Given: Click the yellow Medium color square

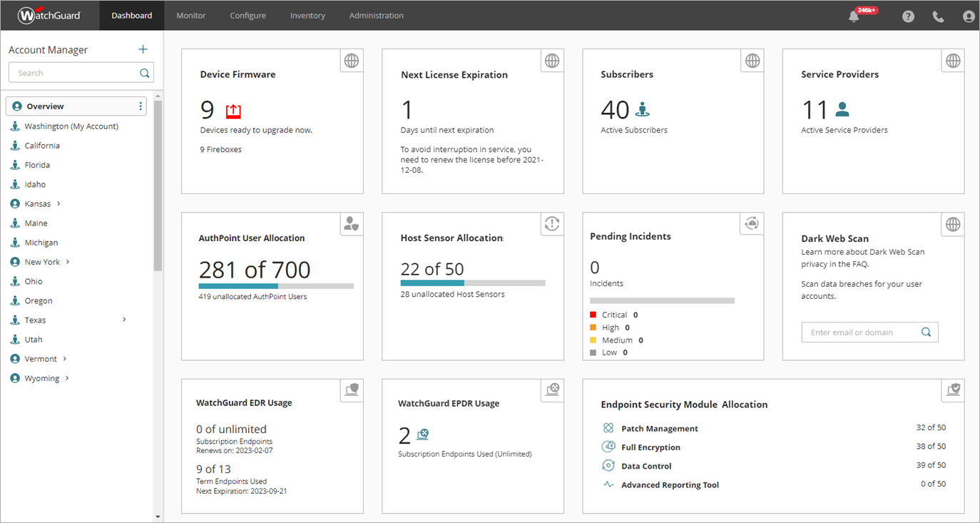Looking at the screenshot, I should point(593,340).
